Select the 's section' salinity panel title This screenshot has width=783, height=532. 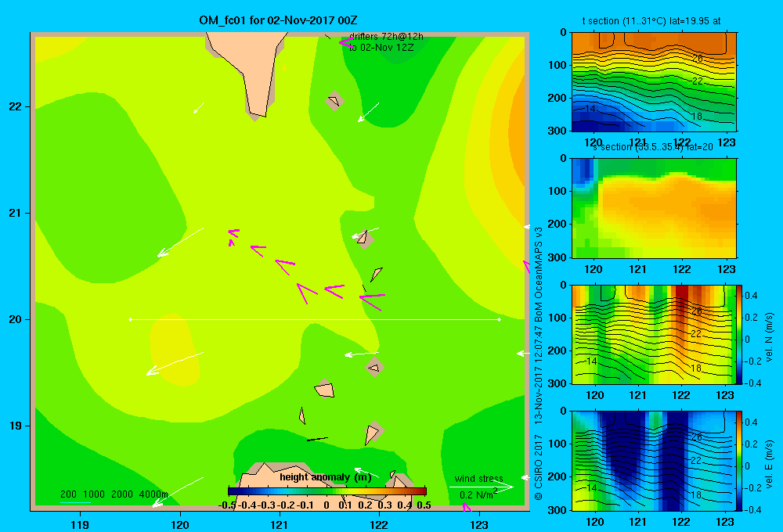(x=653, y=147)
